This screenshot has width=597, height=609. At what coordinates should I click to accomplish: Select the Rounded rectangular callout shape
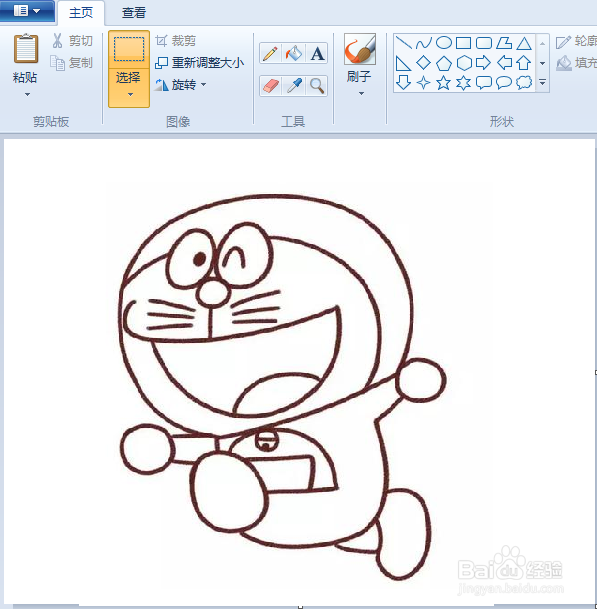click(x=484, y=82)
